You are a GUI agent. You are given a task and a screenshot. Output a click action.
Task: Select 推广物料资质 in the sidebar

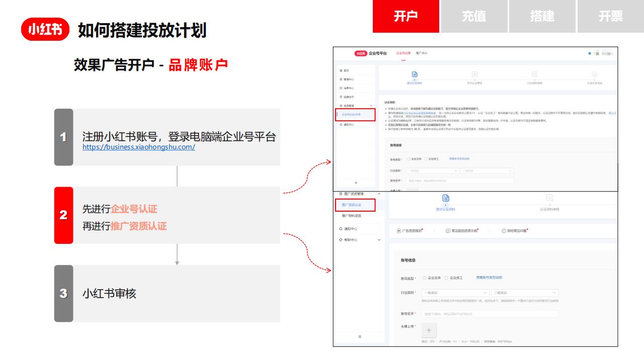tap(352, 216)
